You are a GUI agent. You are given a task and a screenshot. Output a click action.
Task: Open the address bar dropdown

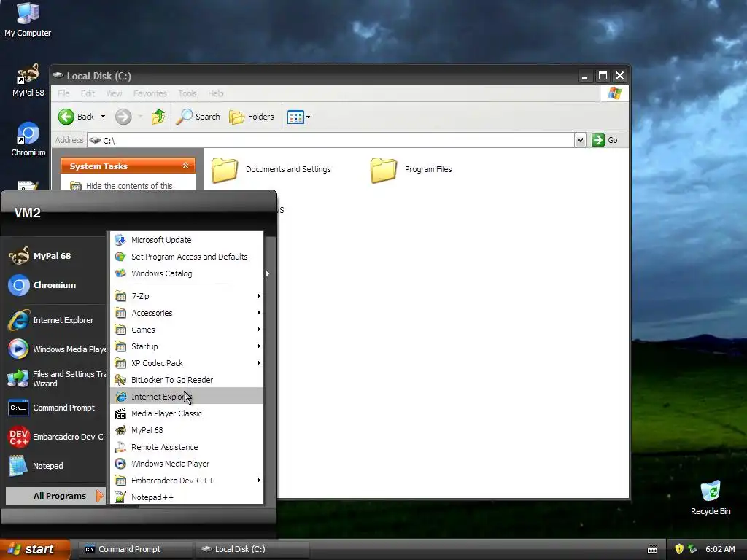[x=580, y=140]
